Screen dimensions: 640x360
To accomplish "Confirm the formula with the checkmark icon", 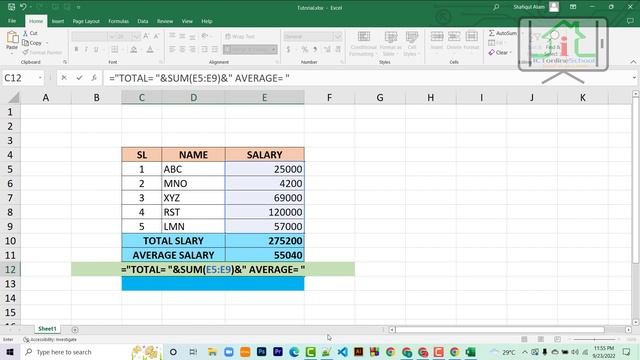I will tap(79, 78).
